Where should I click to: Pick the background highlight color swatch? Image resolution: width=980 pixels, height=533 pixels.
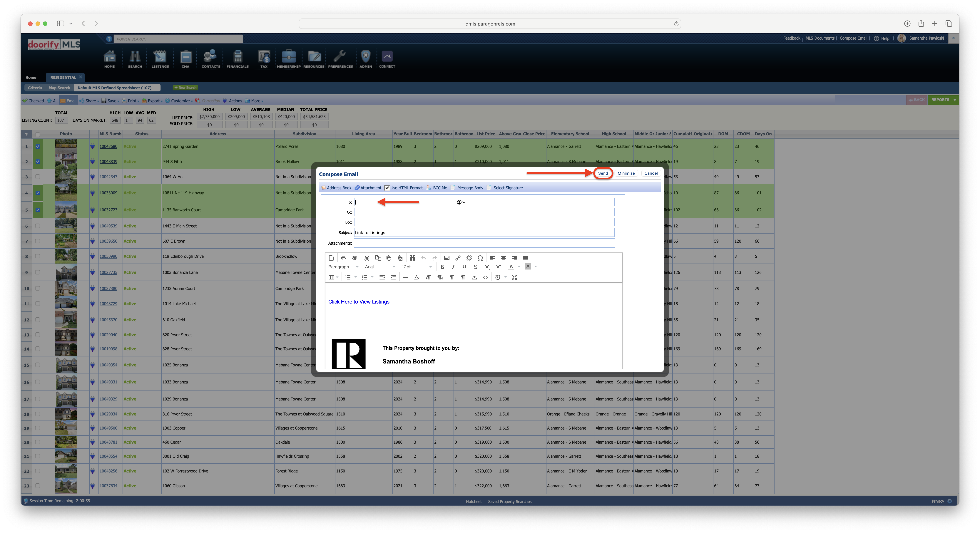coord(528,267)
